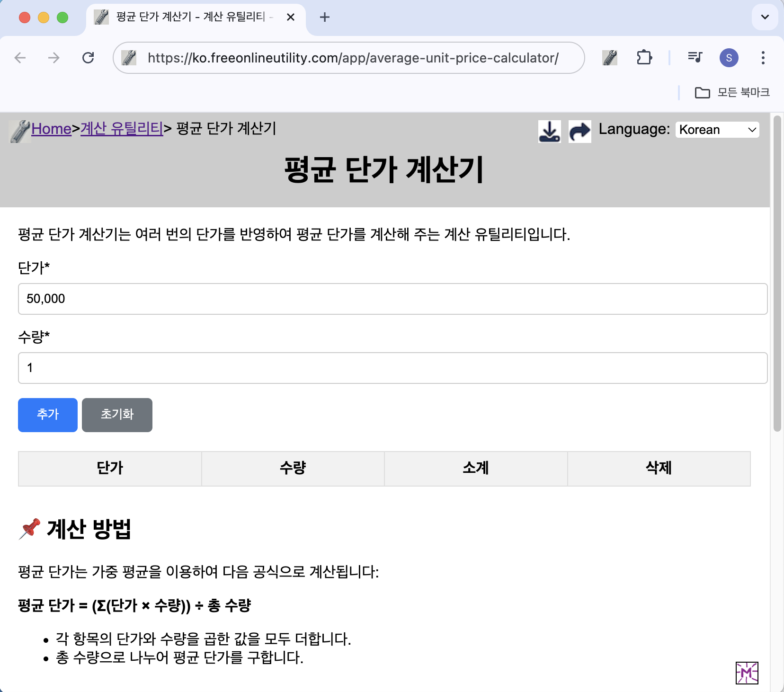784x692 pixels.
Task: Click the 단가 input field with 50,000
Action: click(x=392, y=299)
